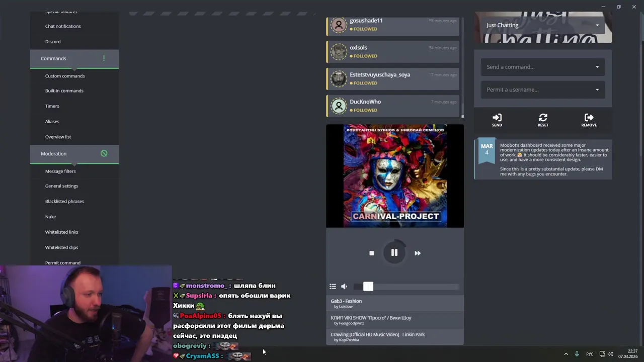Click PoaAlpina05 username in chat overlay
The image size is (644, 362).
pos(200,316)
